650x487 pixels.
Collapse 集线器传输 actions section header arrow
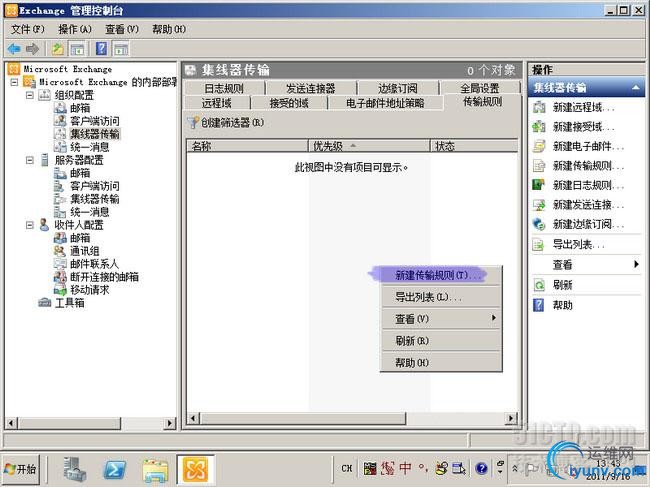coord(635,87)
